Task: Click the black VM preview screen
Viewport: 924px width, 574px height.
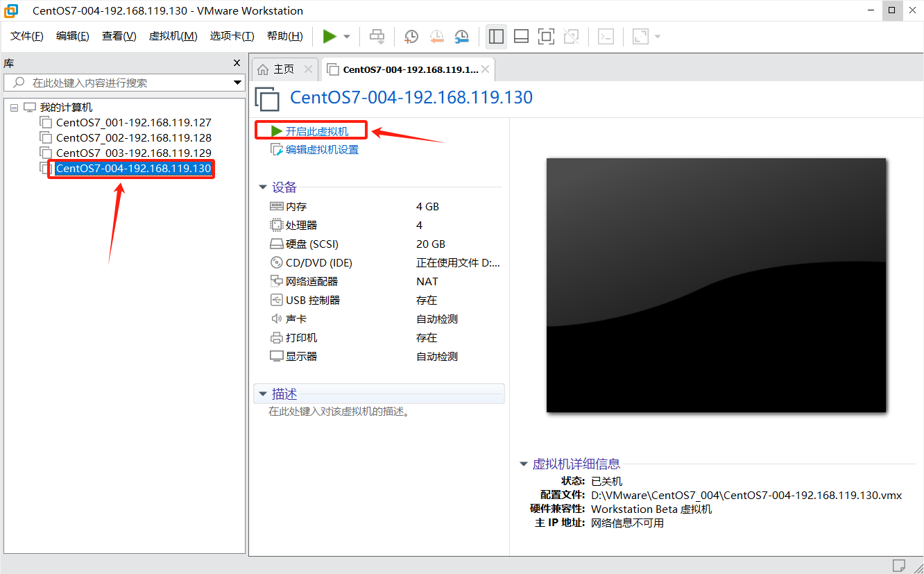Action: point(717,285)
